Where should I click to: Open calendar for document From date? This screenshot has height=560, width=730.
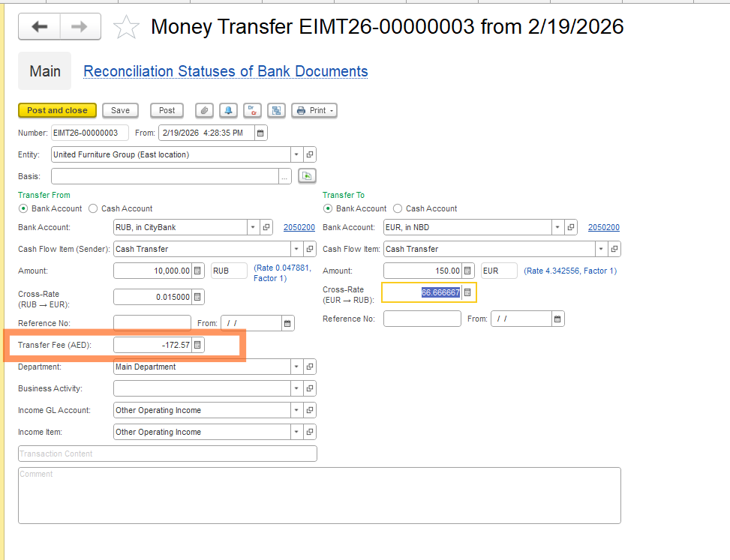[260, 133]
